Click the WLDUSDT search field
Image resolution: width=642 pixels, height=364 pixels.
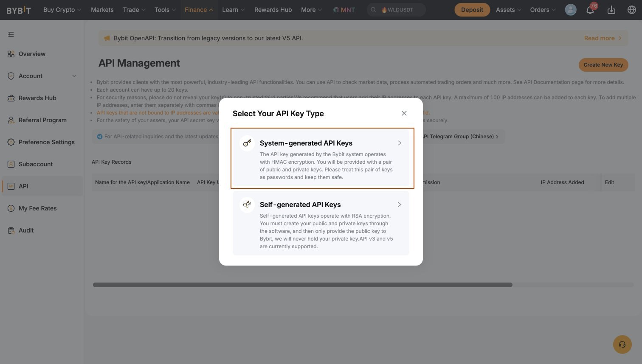(396, 10)
